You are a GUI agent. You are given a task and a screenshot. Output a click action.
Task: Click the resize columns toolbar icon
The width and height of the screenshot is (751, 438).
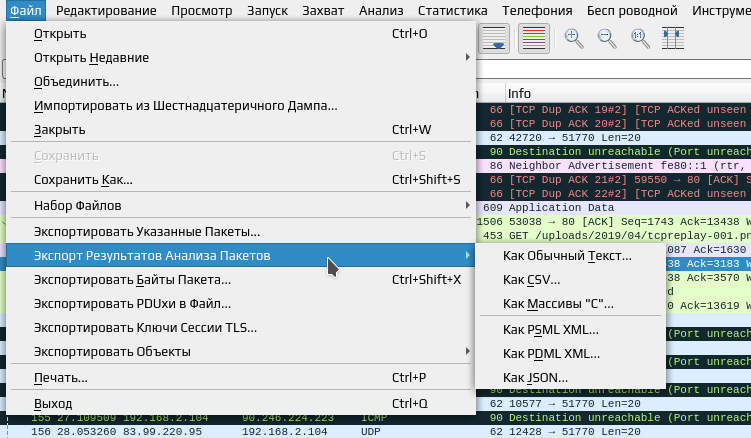pos(673,38)
